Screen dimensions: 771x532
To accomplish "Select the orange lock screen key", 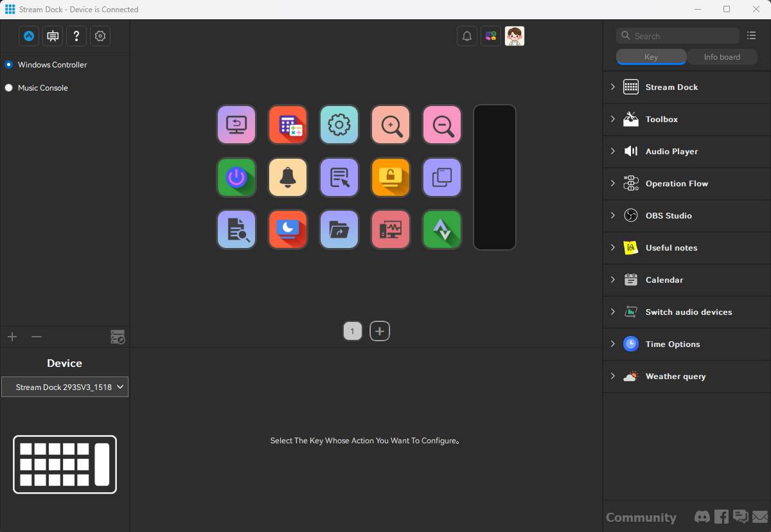I will coord(391,177).
